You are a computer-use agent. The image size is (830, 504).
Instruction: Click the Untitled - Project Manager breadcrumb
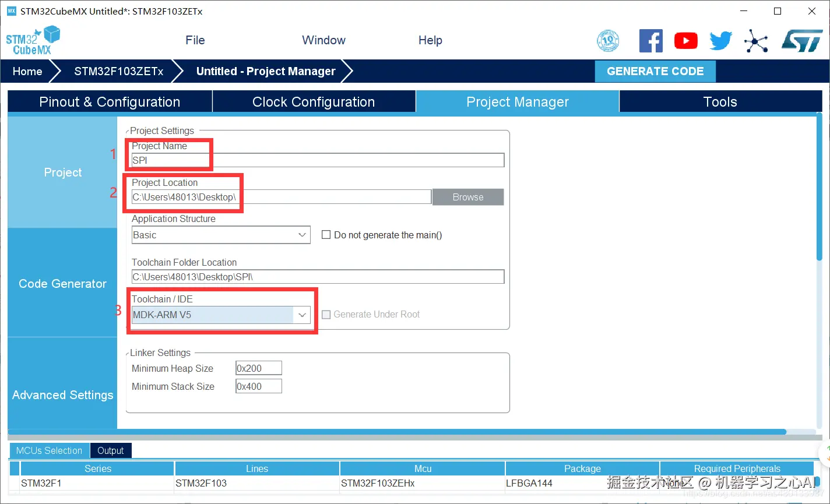[266, 71]
